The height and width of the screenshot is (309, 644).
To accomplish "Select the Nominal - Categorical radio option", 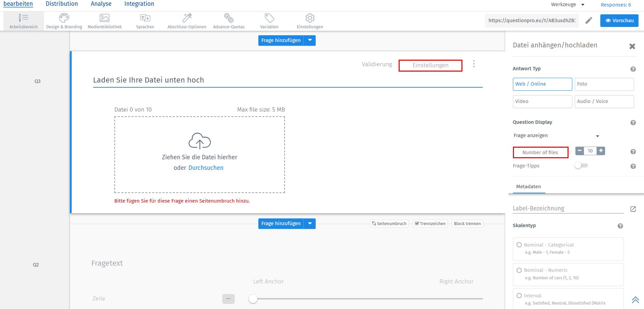I will pyautogui.click(x=519, y=245).
